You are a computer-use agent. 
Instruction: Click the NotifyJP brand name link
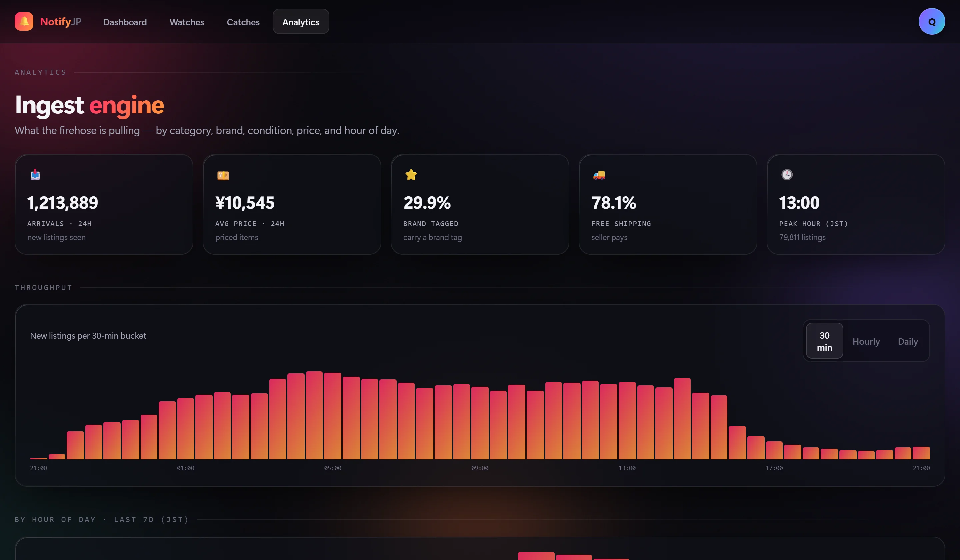[x=61, y=22]
